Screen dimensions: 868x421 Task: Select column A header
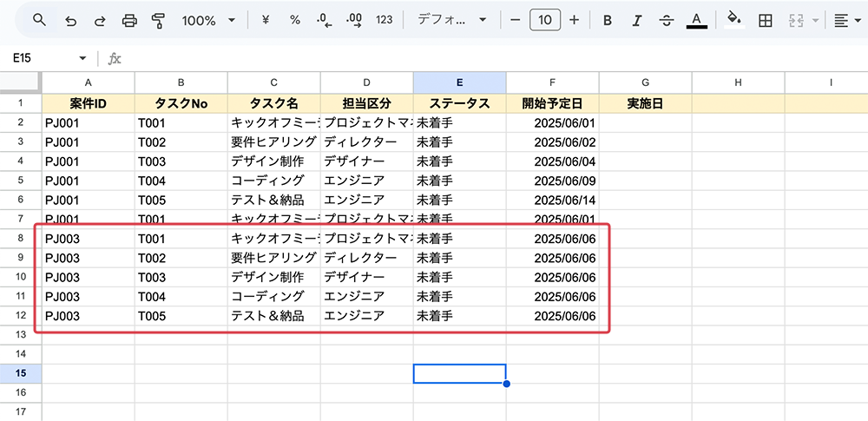click(88, 82)
